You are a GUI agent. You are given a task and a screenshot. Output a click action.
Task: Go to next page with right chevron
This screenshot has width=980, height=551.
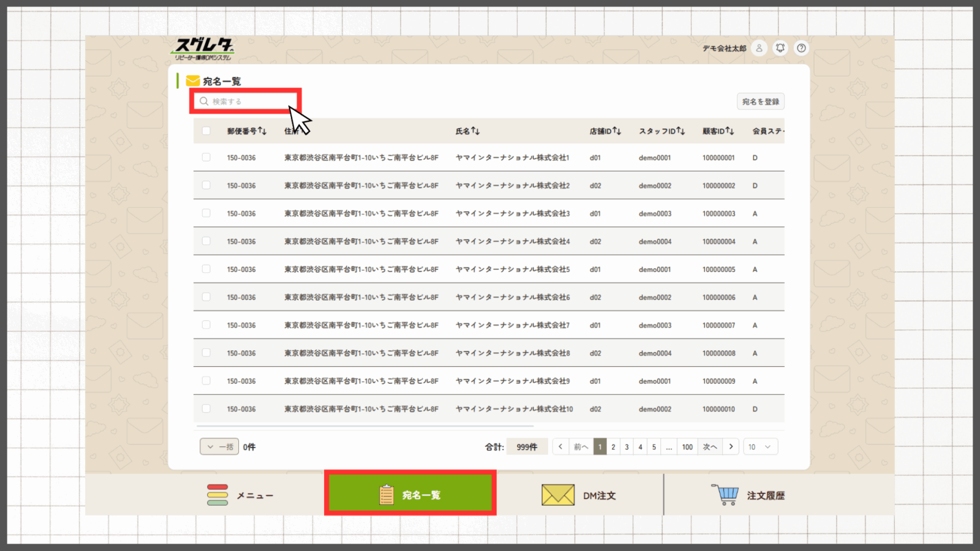tap(731, 447)
